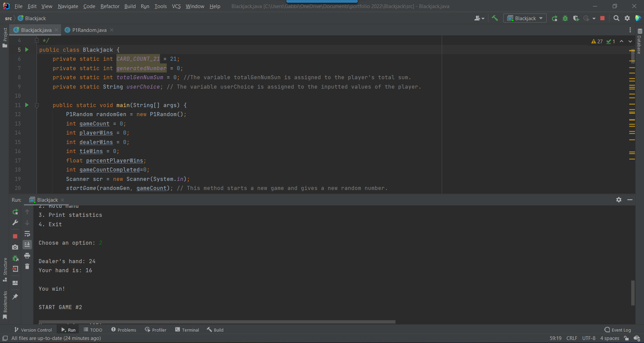Close the Blackjack.java tab
Image resolution: width=644 pixels, height=343 pixels.
tap(56, 30)
